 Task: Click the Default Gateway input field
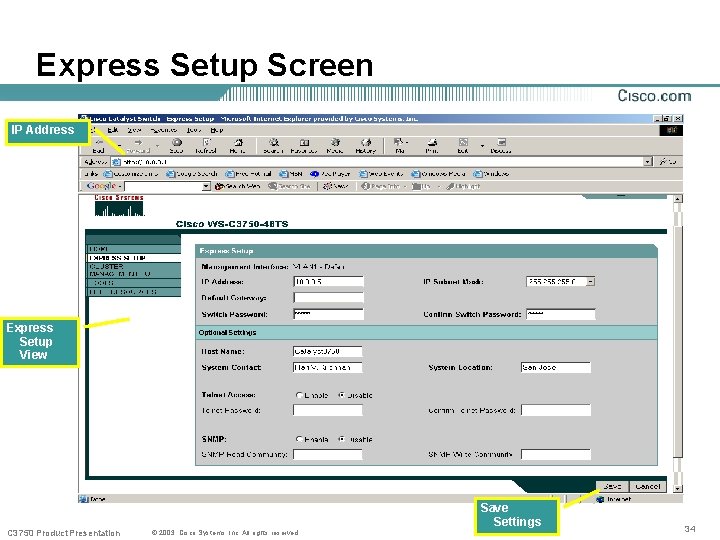pos(328,298)
